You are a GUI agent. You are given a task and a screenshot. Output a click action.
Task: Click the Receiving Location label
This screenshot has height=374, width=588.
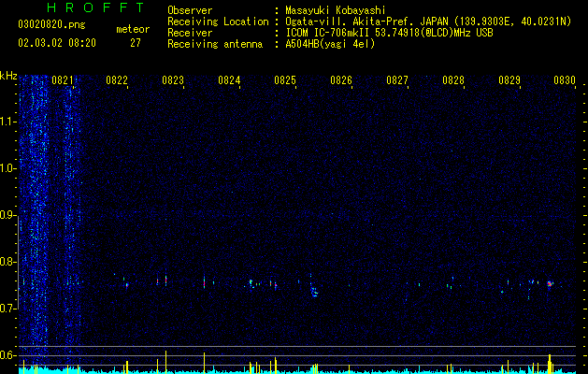218,22
